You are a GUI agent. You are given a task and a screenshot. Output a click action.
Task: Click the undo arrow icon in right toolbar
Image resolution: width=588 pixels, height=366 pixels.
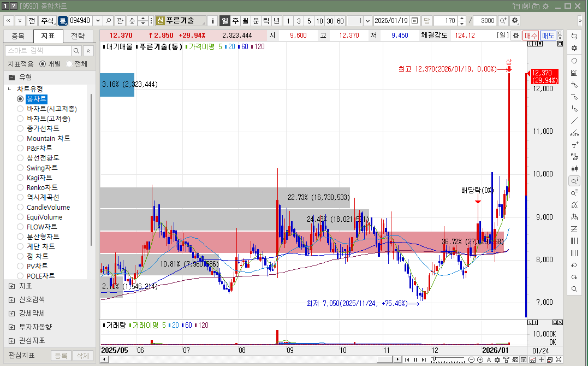click(x=574, y=265)
